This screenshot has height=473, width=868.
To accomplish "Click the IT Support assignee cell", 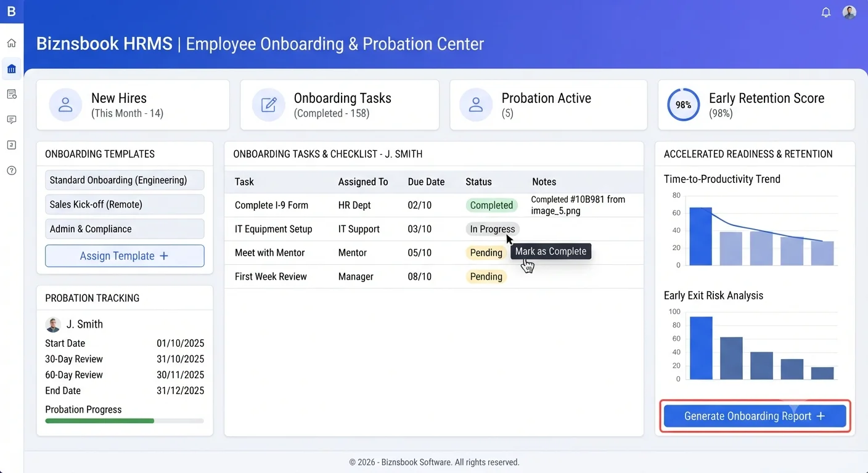I will pos(359,229).
